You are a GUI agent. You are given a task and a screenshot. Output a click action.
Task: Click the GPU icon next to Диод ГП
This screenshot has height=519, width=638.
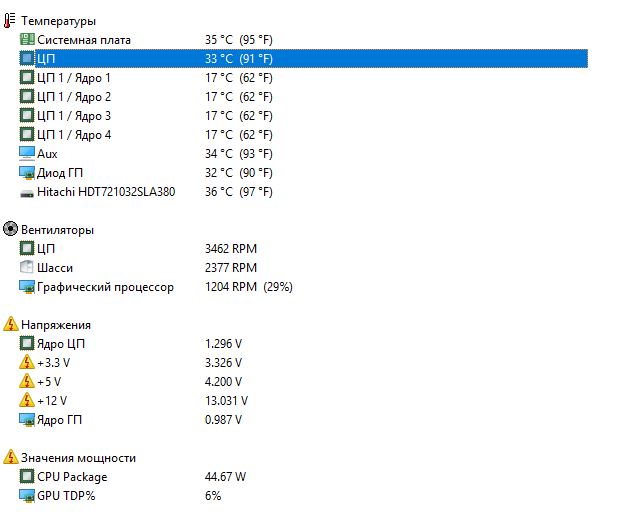27,173
